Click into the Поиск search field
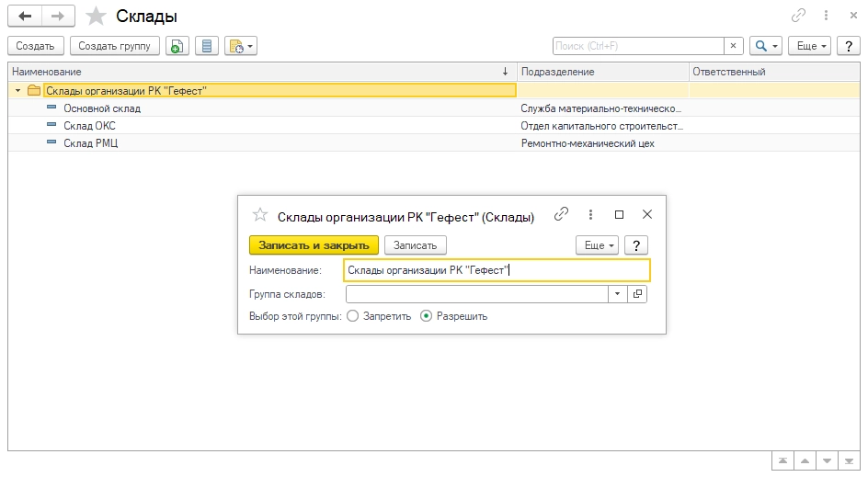The height and width of the screenshot is (477, 868). click(x=638, y=46)
